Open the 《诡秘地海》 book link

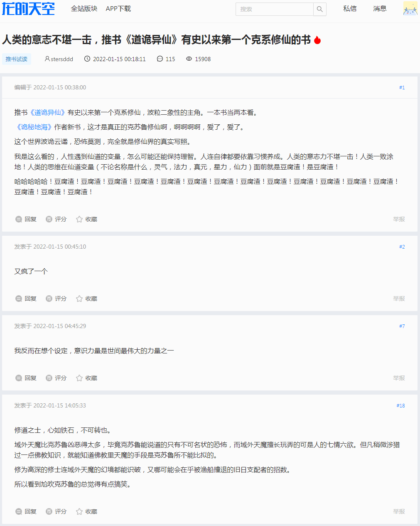click(x=34, y=127)
